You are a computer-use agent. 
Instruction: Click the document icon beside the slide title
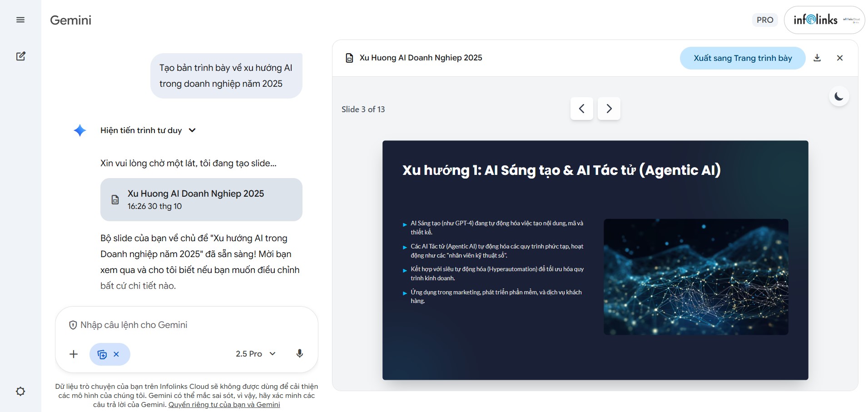[x=349, y=58]
